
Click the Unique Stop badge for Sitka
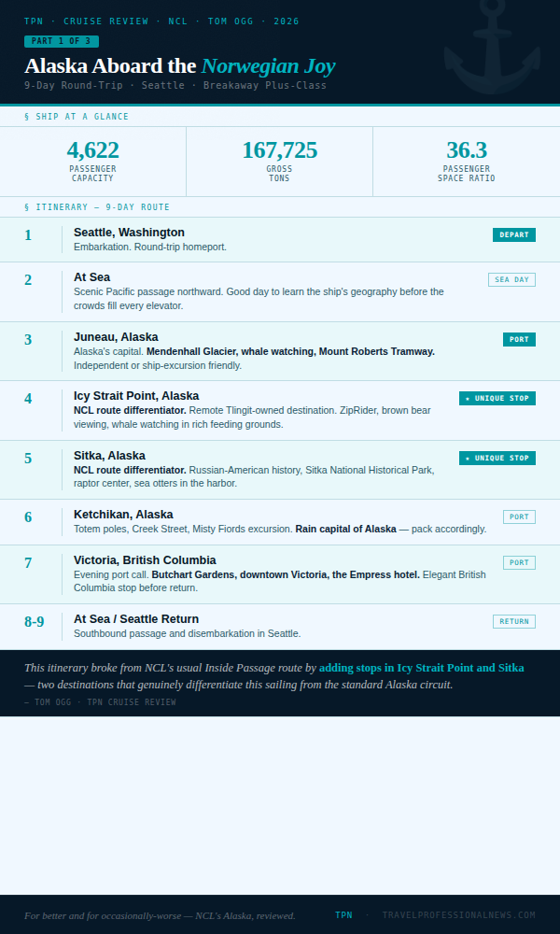click(x=497, y=458)
